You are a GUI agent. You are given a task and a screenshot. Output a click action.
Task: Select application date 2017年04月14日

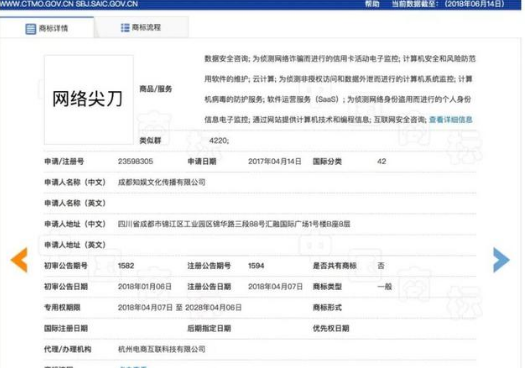tap(275, 161)
